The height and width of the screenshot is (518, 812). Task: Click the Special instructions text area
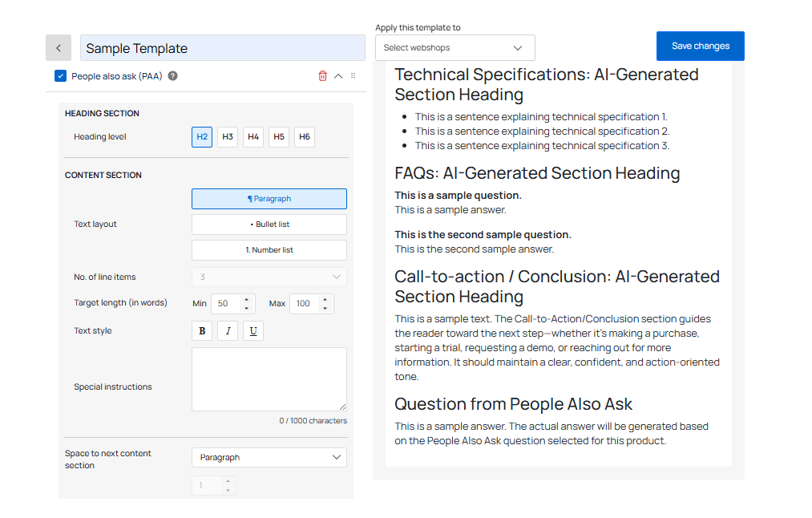click(x=269, y=379)
